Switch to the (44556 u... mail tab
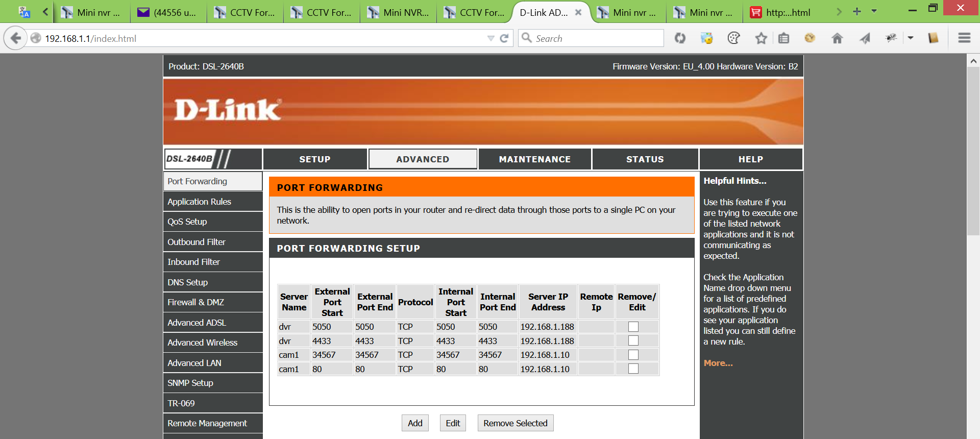Viewport: 980px width, 439px height. tap(168, 13)
